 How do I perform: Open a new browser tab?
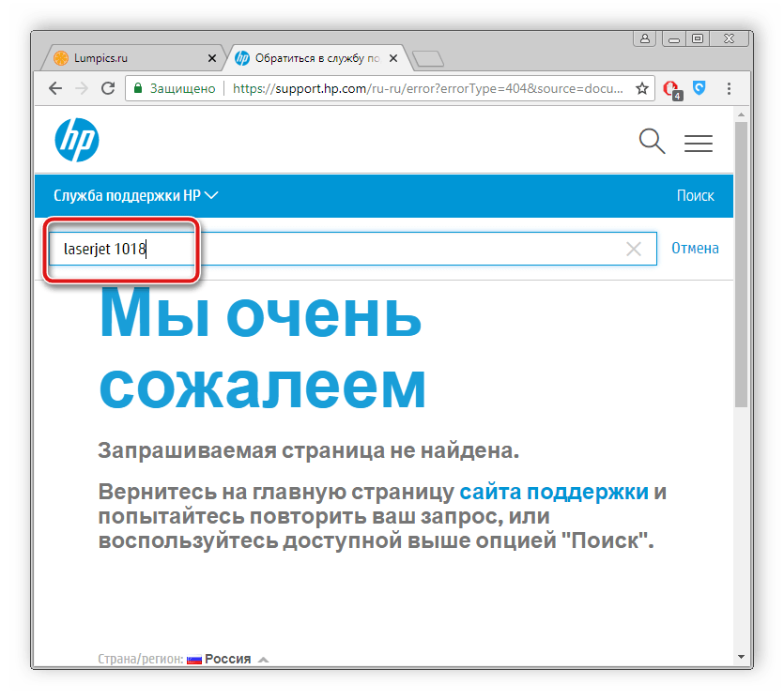point(428,58)
